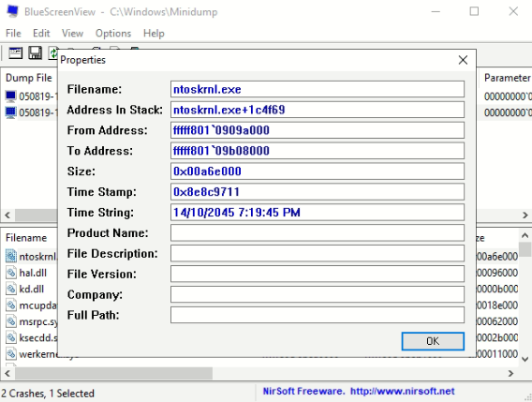Maximize the BlueScreenView window
This screenshot has height=402, width=532.
tap(474, 11)
